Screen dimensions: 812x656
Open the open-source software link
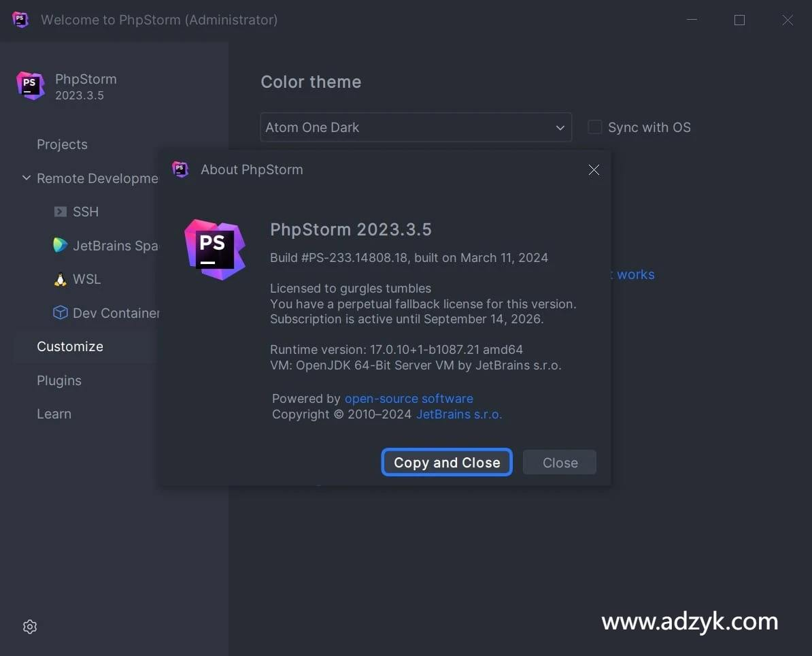point(409,399)
